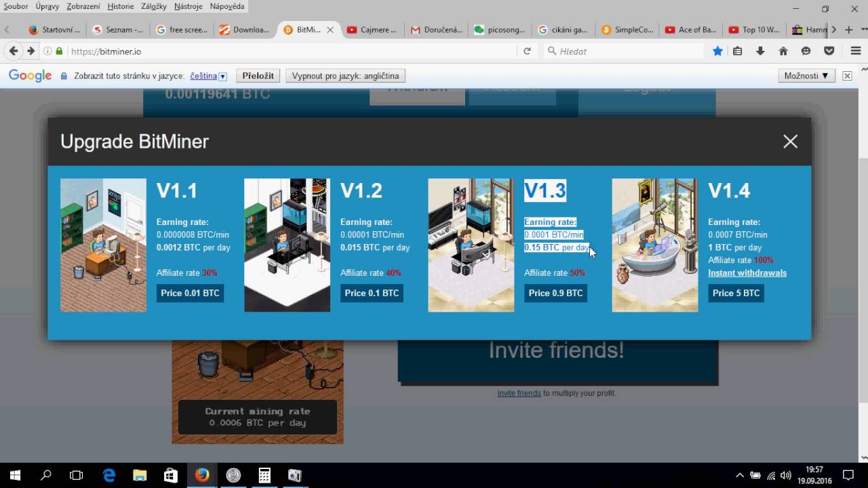Open the Action Center notifications icon
Image resolution: width=868 pixels, height=488 pixels.
848,475
